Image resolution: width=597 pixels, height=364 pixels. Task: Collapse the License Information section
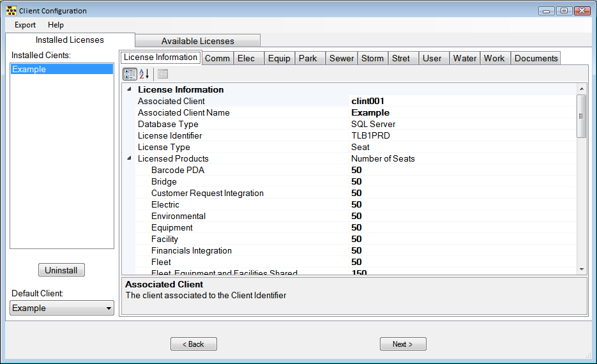point(130,90)
